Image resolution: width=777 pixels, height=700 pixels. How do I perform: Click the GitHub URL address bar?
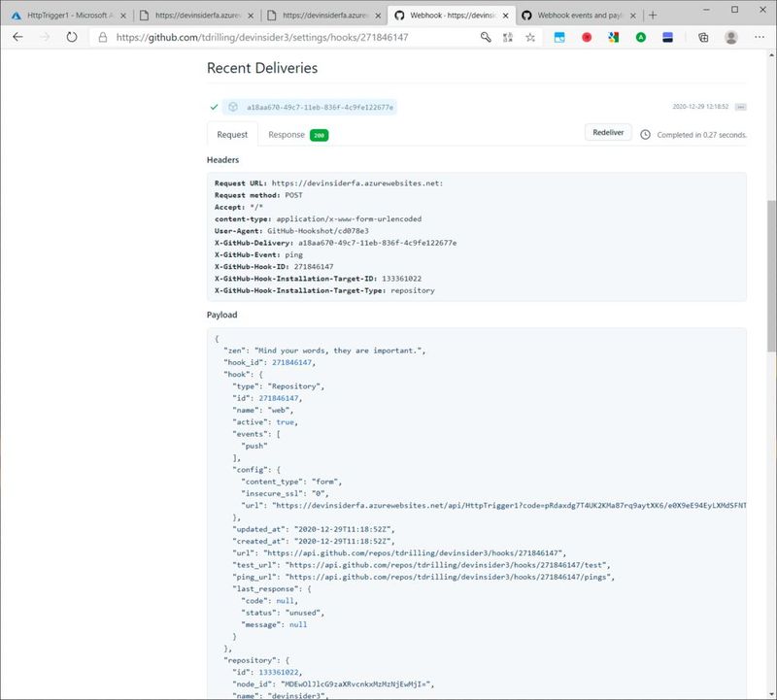[262, 37]
